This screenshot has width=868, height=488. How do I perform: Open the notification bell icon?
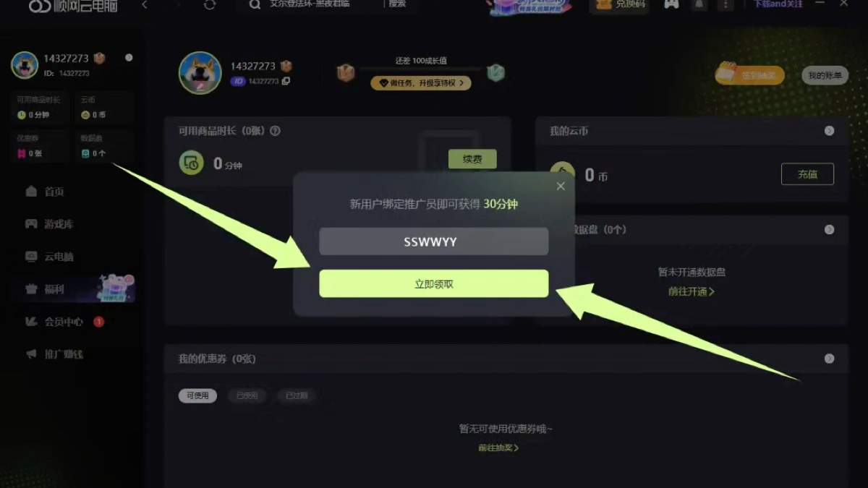click(x=699, y=4)
